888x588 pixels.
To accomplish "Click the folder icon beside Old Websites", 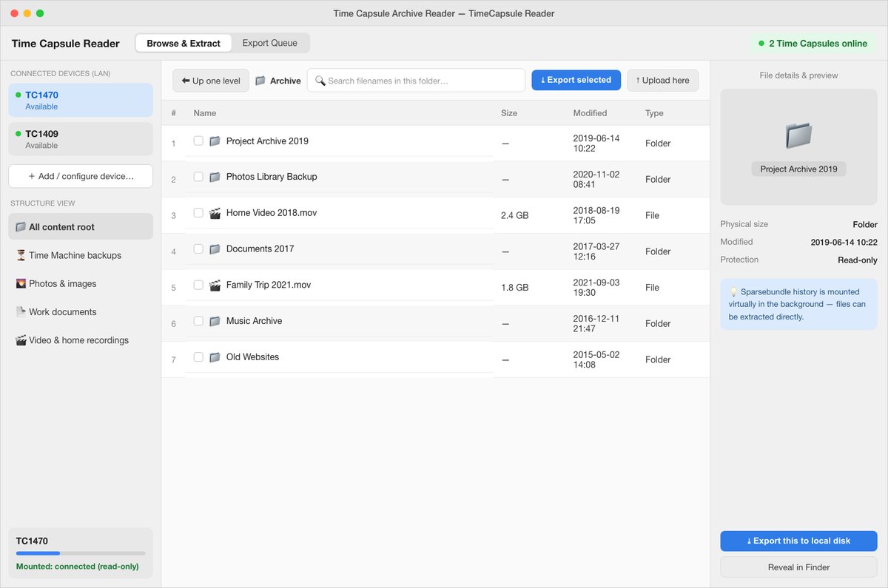I will tap(215, 357).
